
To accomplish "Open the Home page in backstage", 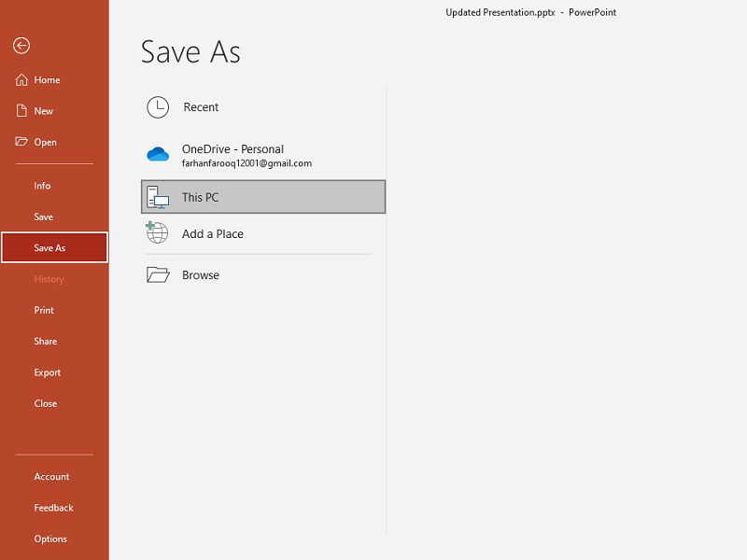I will [x=54, y=79].
